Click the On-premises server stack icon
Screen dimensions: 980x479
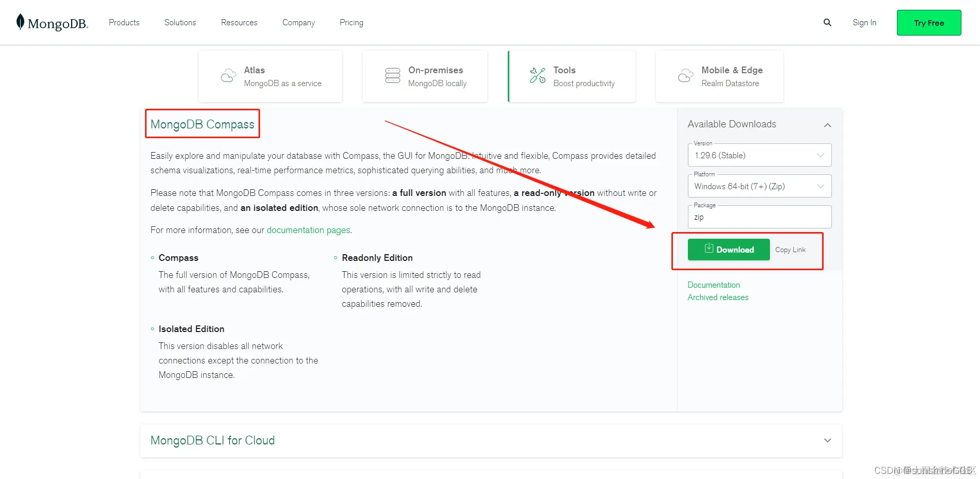pyautogui.click(x=393, y=76)
